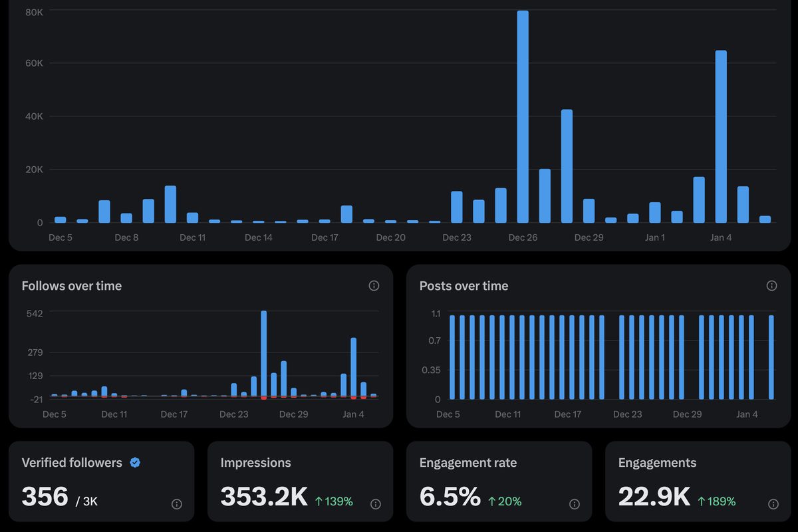Click 'Jan 4' label under Posts over time

pos(747,414)
